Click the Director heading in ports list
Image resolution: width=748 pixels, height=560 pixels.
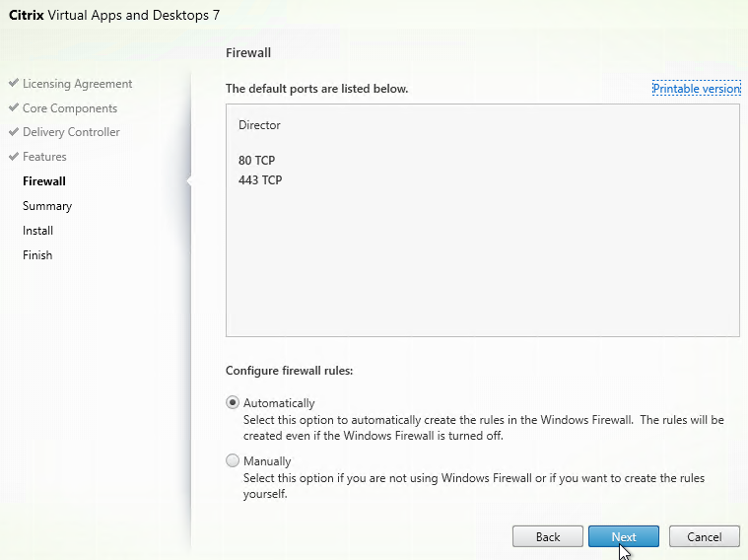(259, 125)
